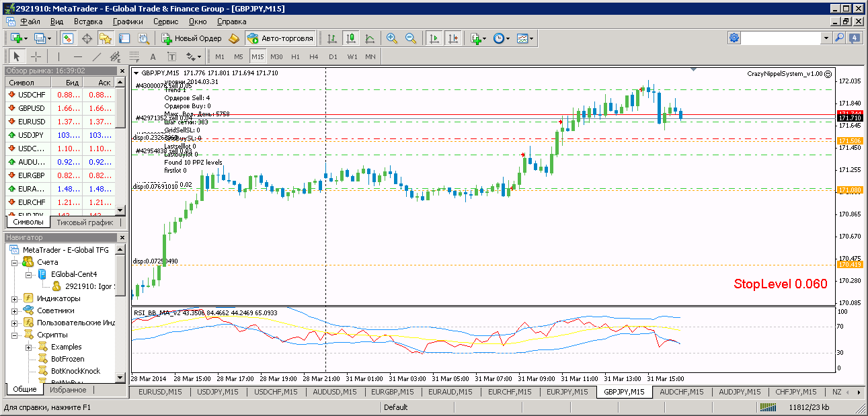Viewport: 868px width, 416px height.
Task: Open the chat bubble icon near search
Action: click(855, 38)
